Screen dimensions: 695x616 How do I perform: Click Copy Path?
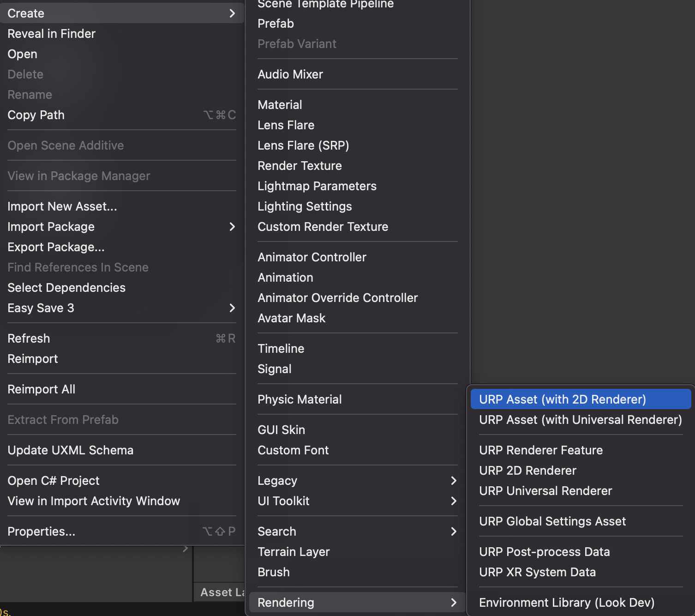pos(36,115)
